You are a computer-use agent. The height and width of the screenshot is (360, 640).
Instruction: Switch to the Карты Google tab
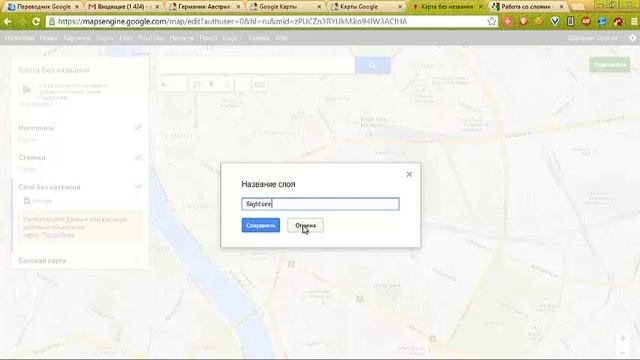359,7
